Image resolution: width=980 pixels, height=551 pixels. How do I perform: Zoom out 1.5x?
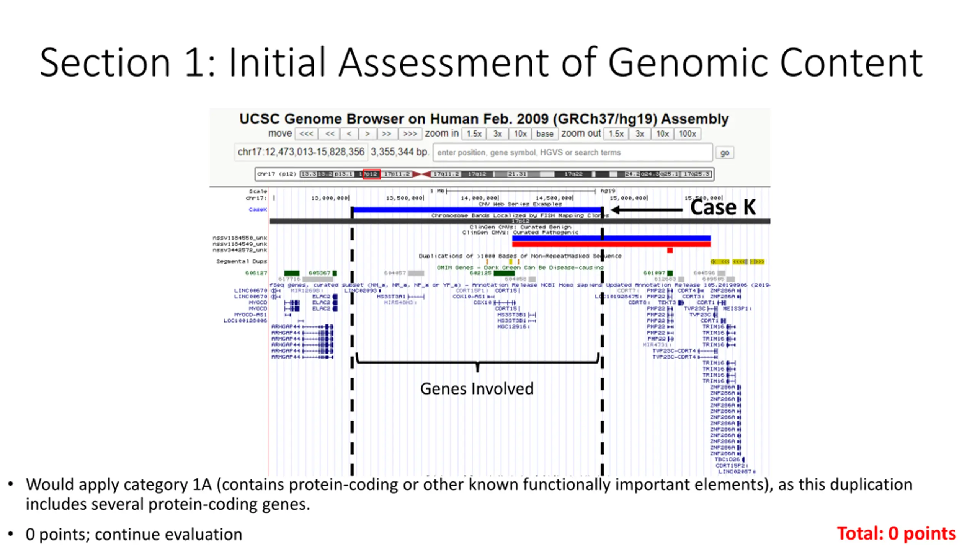coord(616,134)
